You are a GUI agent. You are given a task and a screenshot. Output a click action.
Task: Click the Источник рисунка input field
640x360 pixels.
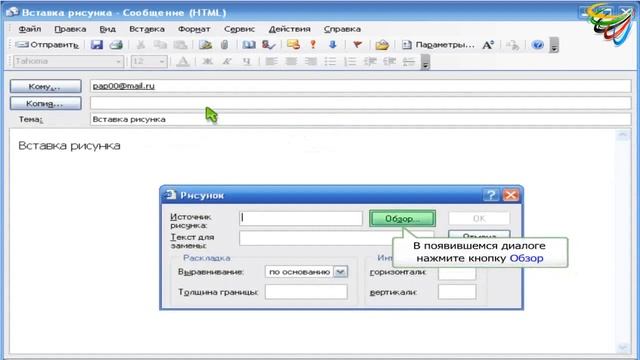point(301,218)
